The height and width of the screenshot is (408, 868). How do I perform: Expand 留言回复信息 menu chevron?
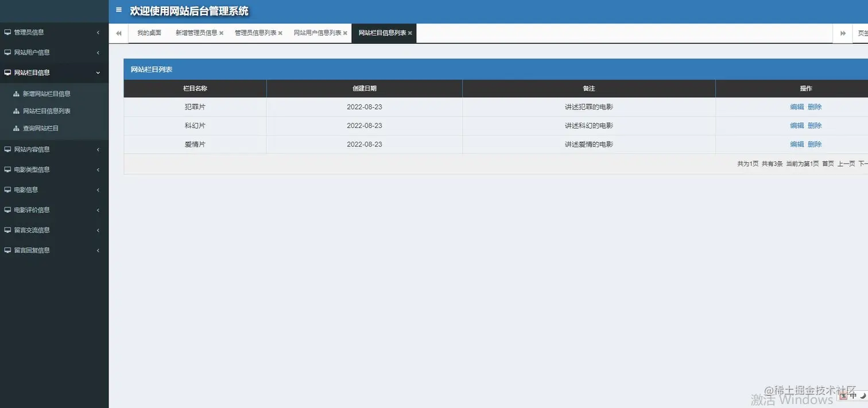point(98,251)
